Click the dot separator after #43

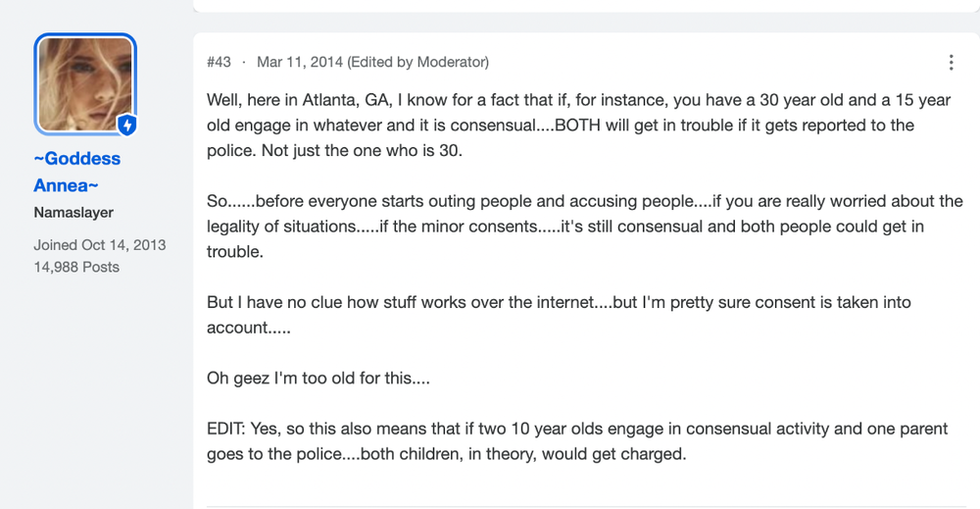tap(244, 62)
